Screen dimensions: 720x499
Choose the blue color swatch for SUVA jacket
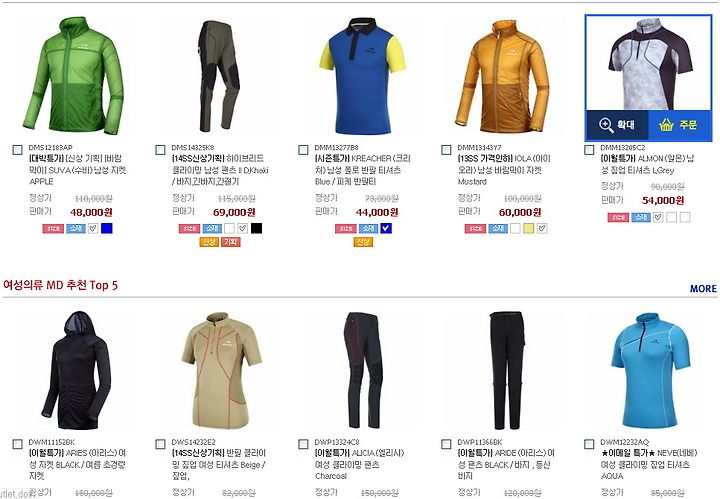coord(107,229)
